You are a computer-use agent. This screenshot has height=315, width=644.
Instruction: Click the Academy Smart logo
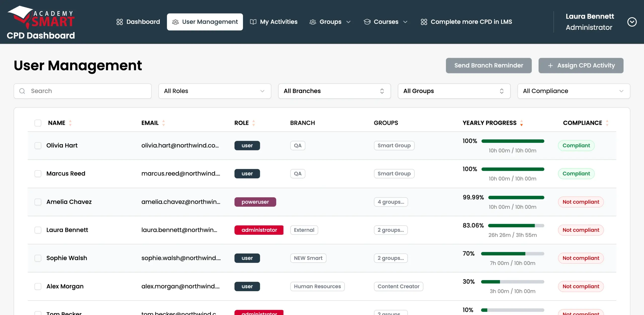click(x=41, y=17)
